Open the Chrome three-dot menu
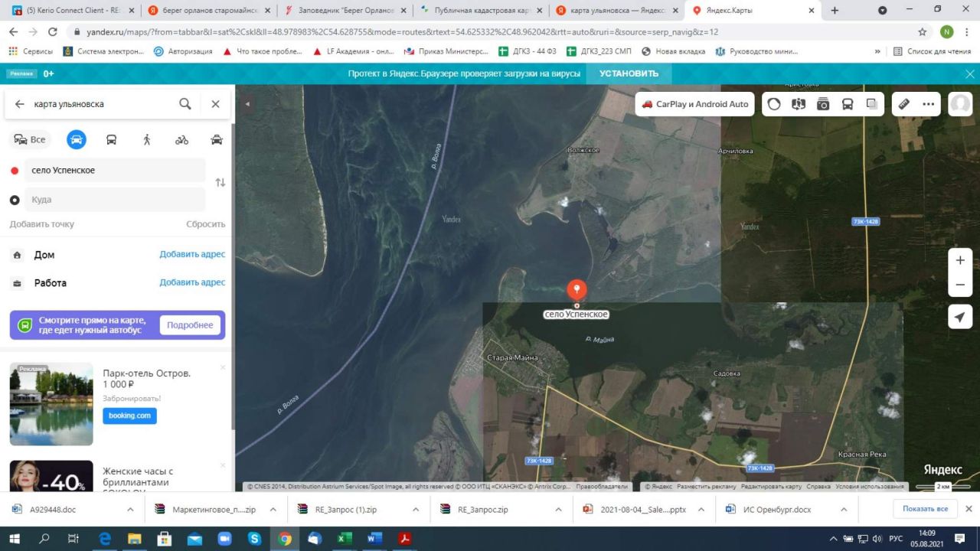 tap(968, 32)
